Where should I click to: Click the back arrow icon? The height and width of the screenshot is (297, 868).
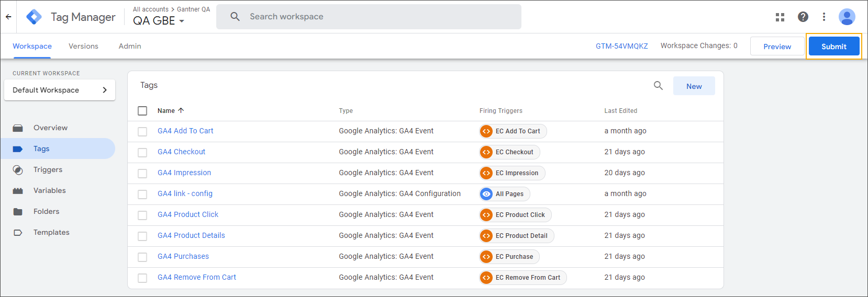(8, 17)
